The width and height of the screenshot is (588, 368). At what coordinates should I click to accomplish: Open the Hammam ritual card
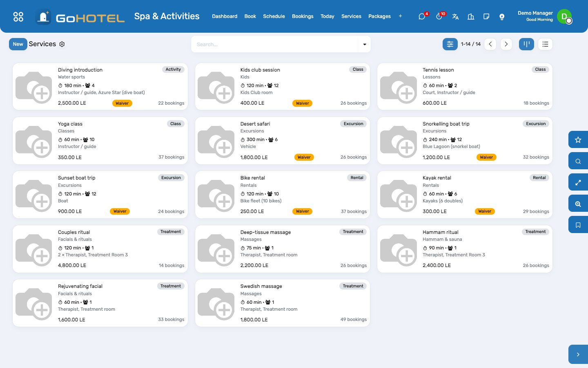coord(465,249)
